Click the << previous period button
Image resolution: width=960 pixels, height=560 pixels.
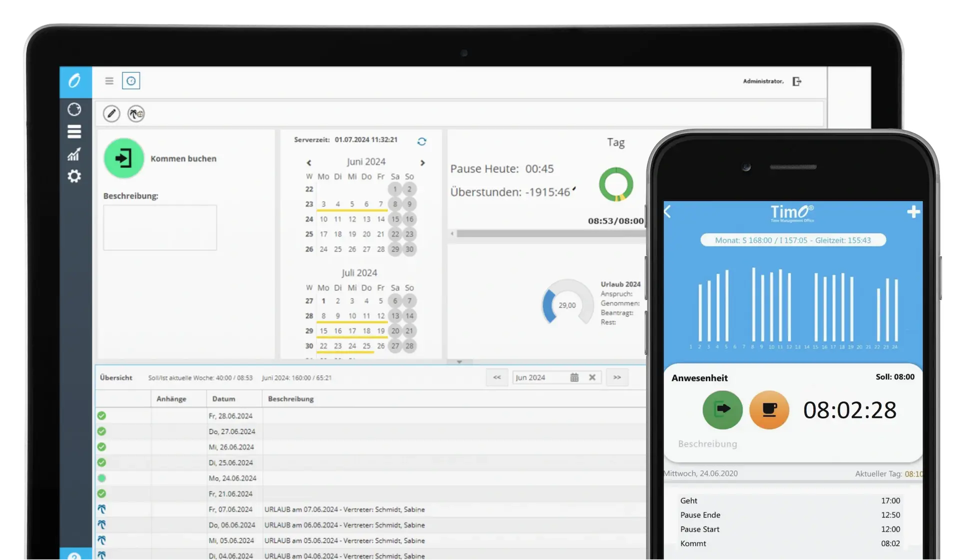tap(497, 377)
